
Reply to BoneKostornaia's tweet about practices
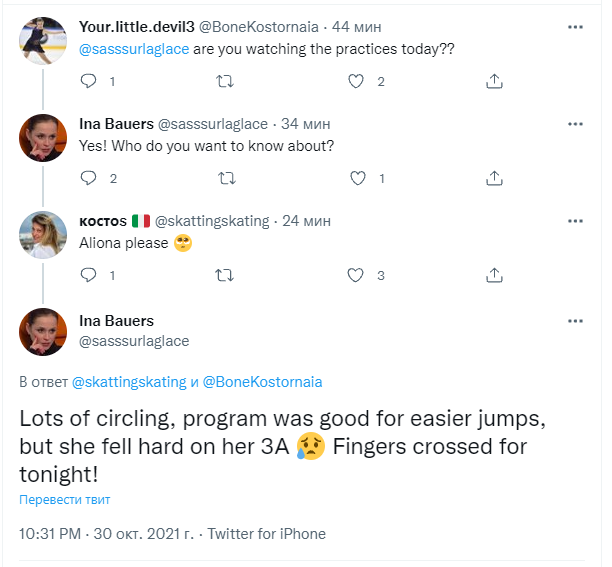click(x=88, y=81)
